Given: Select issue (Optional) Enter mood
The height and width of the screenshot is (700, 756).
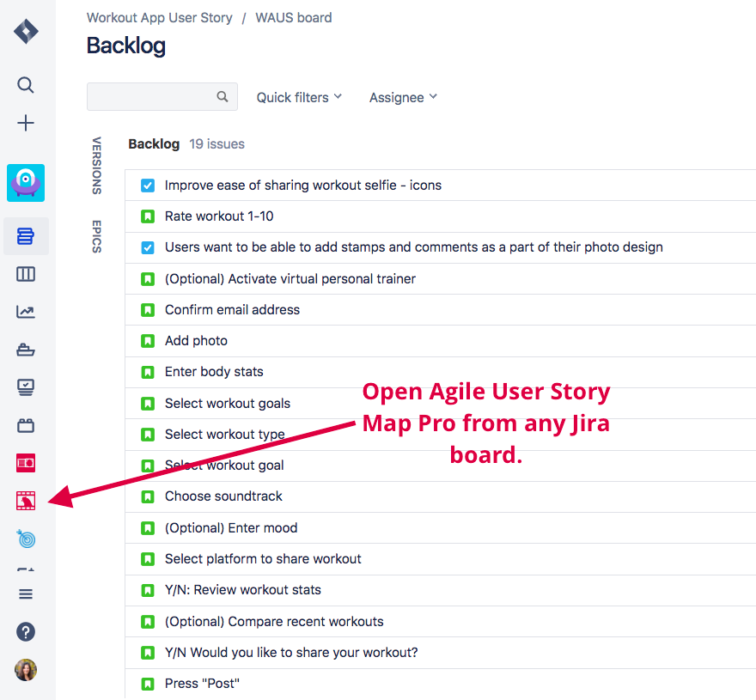Looking at the screenshot, I should tap(440, 528).
